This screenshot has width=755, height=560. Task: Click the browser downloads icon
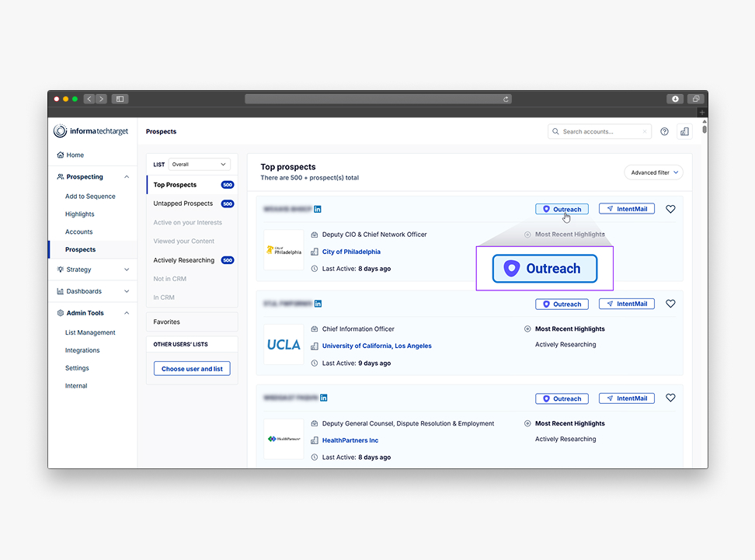(675, 99)
